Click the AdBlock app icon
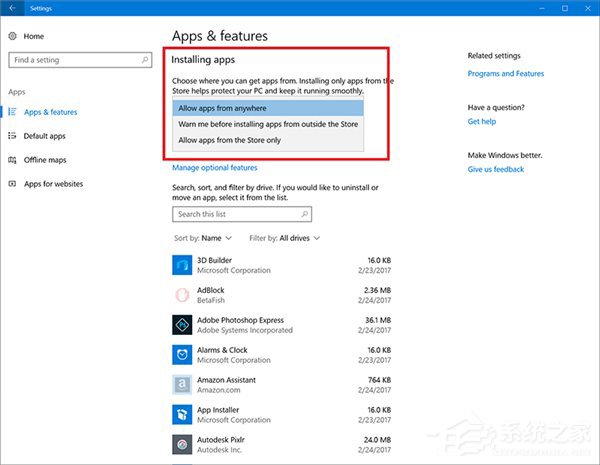 coord(182,295)
